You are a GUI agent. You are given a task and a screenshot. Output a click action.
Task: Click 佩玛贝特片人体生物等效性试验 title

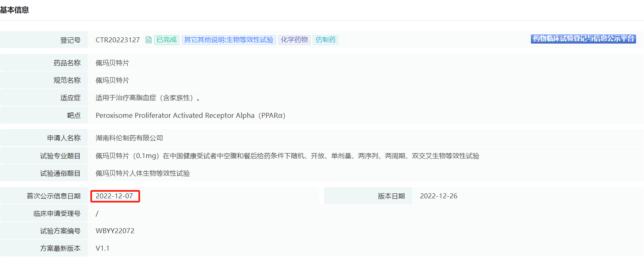coord(143,173)
